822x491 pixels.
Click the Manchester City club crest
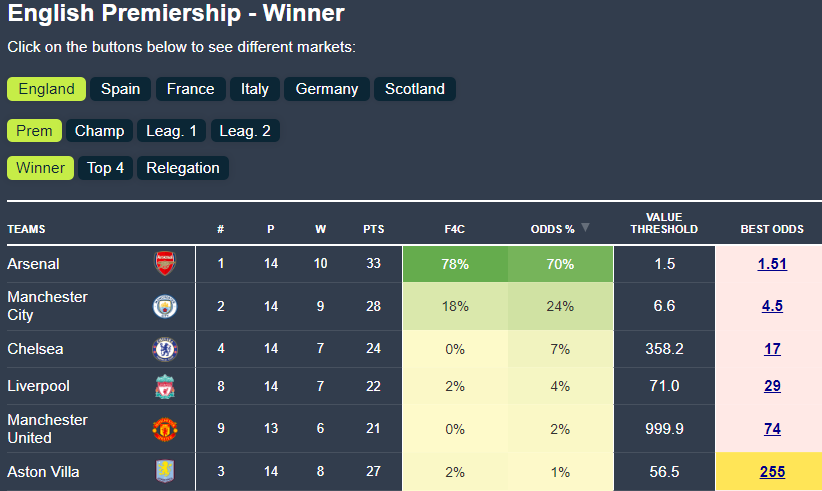tap(164, 306)
